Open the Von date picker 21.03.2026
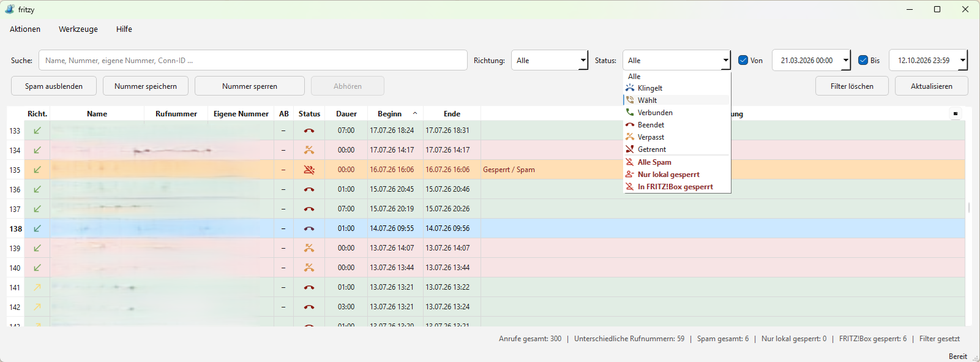This screenshot has height=362, width=980. click(x=812, y=61)
